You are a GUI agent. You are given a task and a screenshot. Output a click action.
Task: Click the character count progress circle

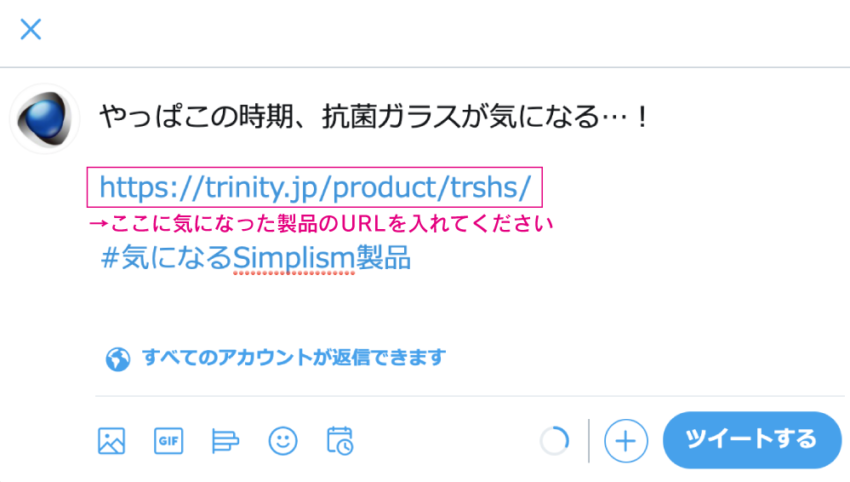point(555,441)
